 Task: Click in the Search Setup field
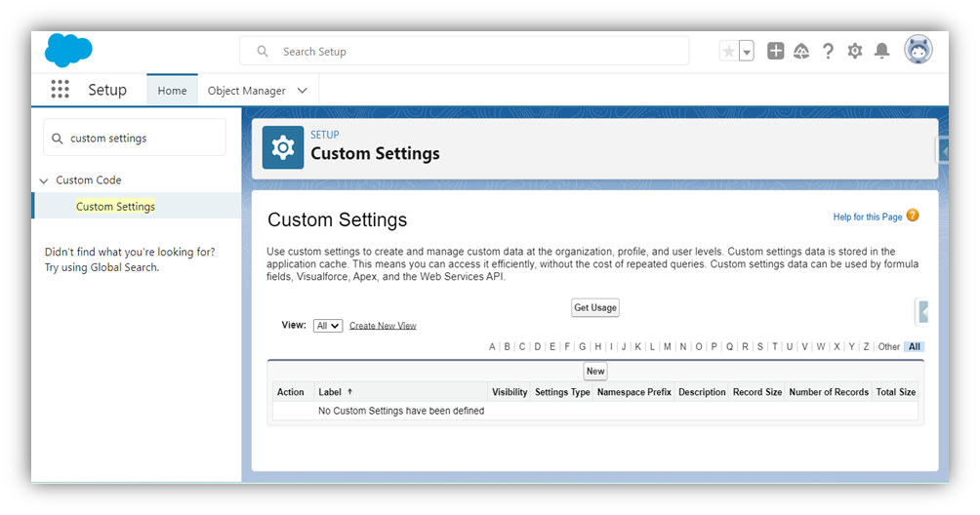(465, 51)
